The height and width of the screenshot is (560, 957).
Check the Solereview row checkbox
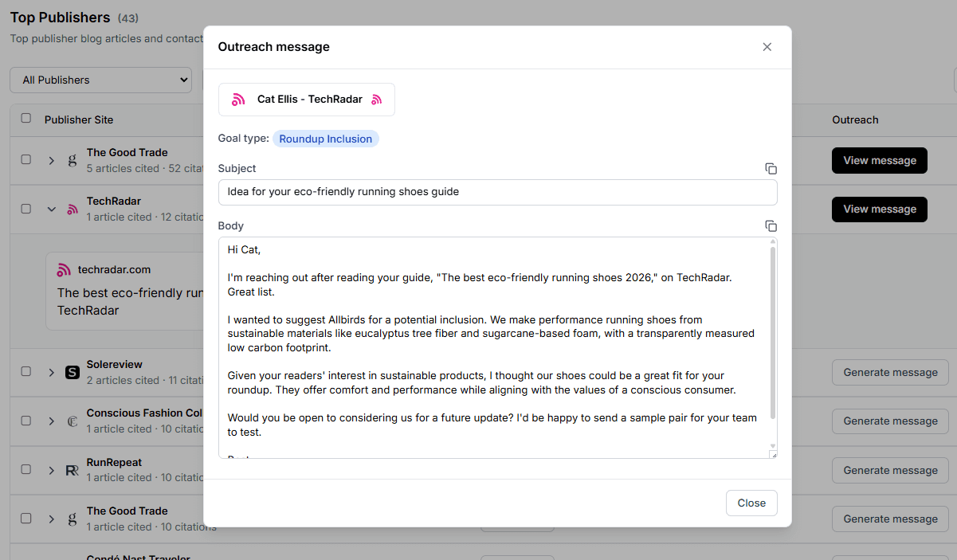25,371
